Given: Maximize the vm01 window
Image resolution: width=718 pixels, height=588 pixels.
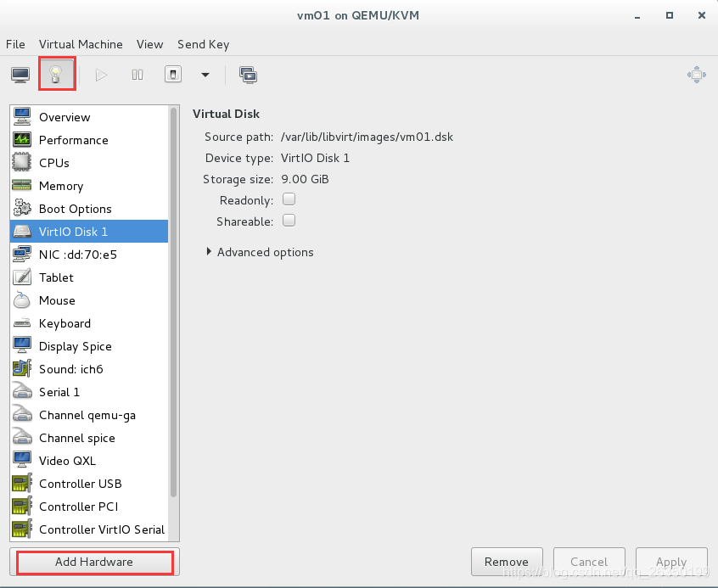Looking at the screenshot, I should click(670, 15).
